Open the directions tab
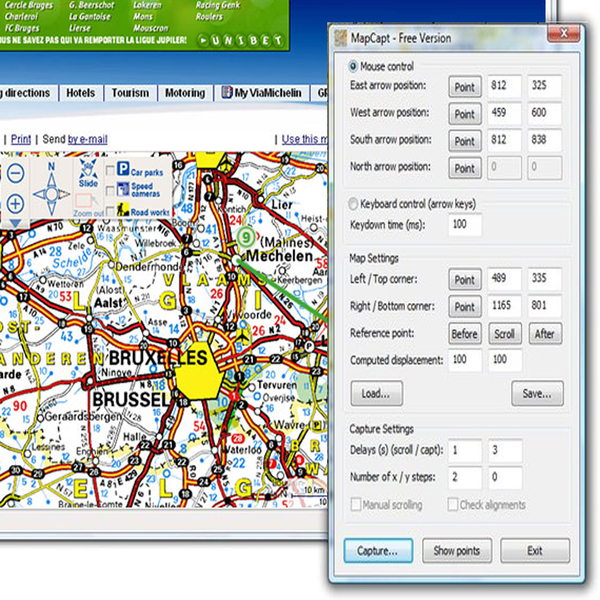Image resolution: width=600 pixels, height=600 pixels. pos(28,93)
